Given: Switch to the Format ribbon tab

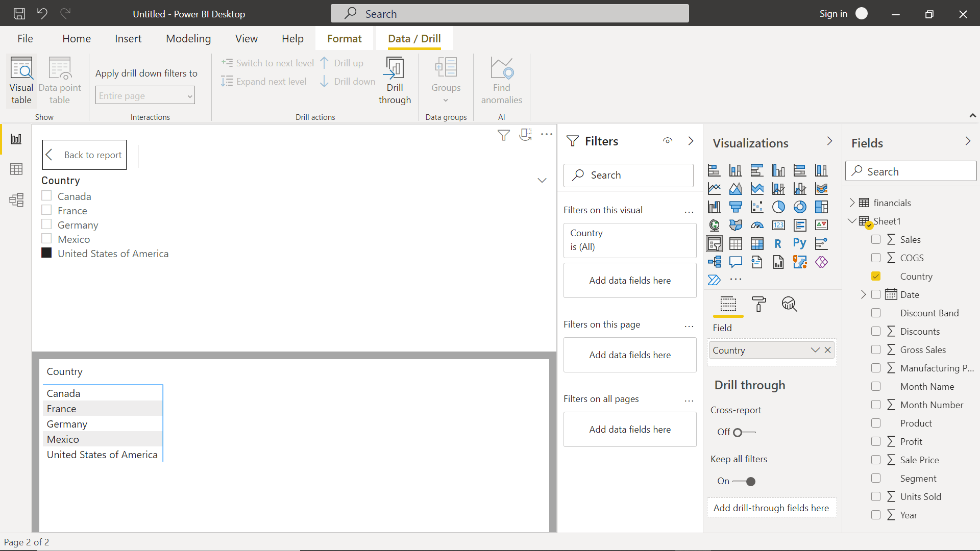Looking at the screenshot, I should point(344,38).
